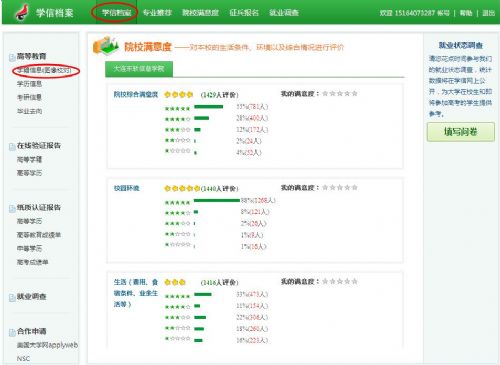Screen dimensions: 500x365
Task: Click the 院校综合满意度 category title
Action: click(x=136, y=94)
